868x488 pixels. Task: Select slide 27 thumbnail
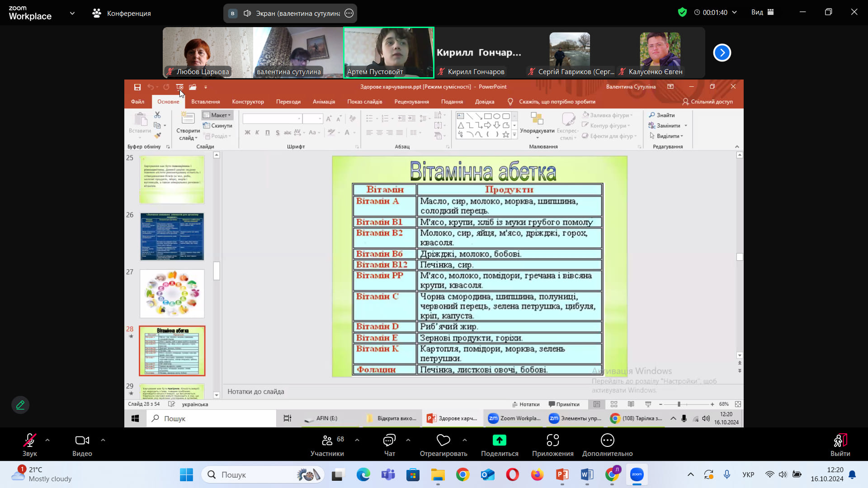pyautogui.click(x=172, y=294)
